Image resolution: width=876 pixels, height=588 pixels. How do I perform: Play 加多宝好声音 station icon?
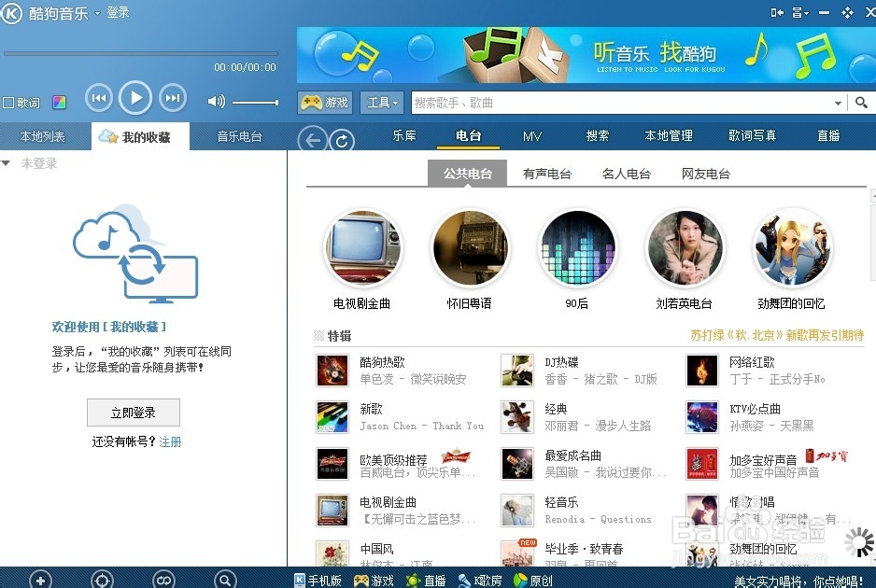(x=702, y=464)
